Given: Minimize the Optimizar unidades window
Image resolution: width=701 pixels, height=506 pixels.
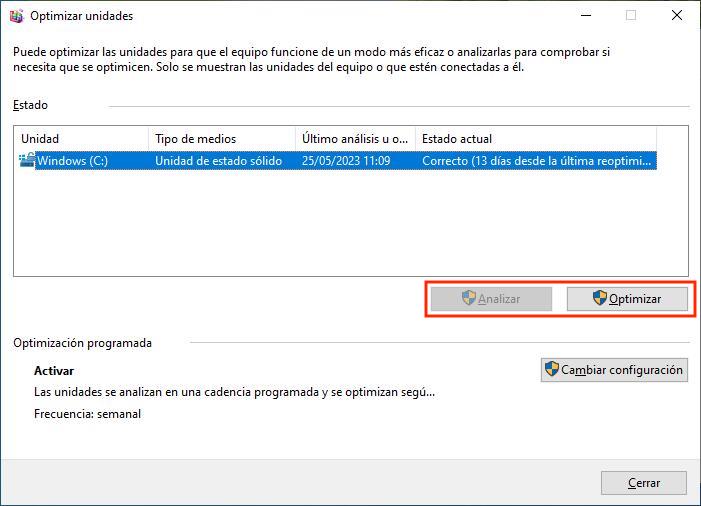Looking at the screenshot, I should click(584, 16).
